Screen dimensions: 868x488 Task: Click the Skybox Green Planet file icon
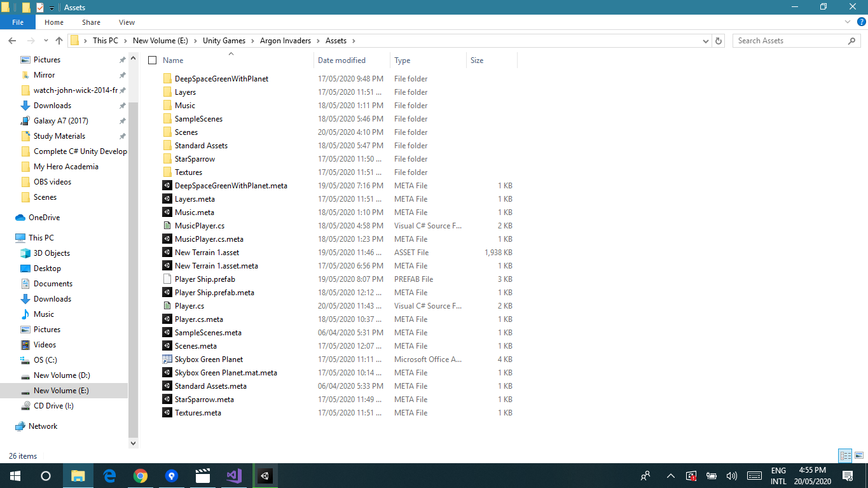(167, 359)
